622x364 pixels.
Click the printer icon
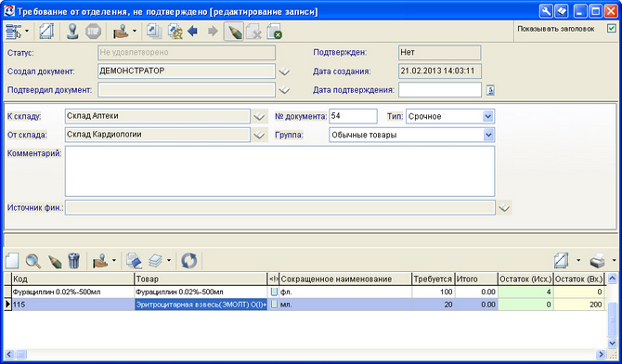(598, 261)
